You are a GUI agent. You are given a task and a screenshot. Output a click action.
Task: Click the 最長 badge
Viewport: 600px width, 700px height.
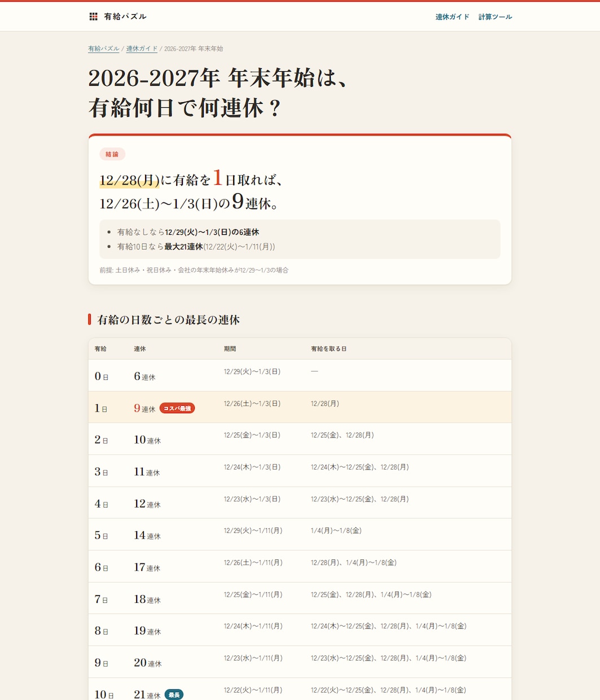click(174, 695)
